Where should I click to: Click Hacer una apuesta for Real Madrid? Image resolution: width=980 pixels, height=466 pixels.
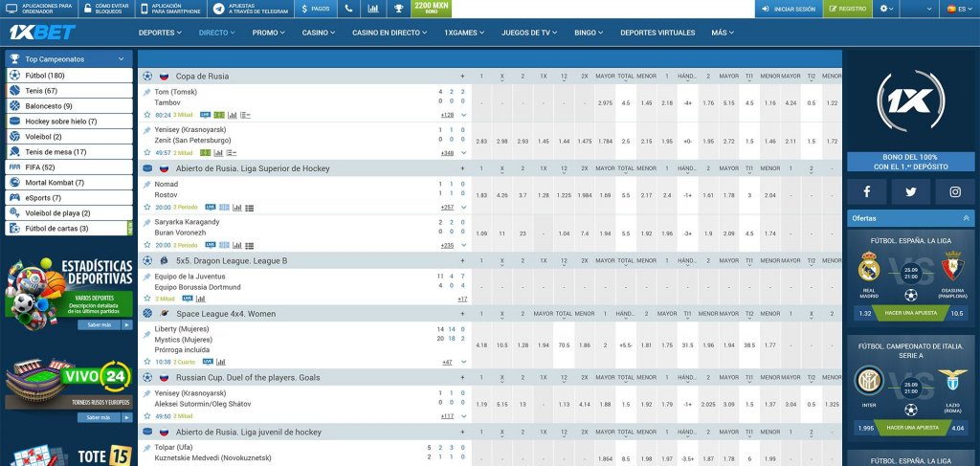click(x=911, y=313)
